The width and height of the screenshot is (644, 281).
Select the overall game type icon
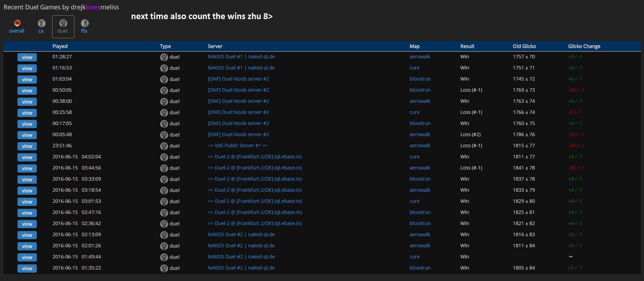coord(17,24)
